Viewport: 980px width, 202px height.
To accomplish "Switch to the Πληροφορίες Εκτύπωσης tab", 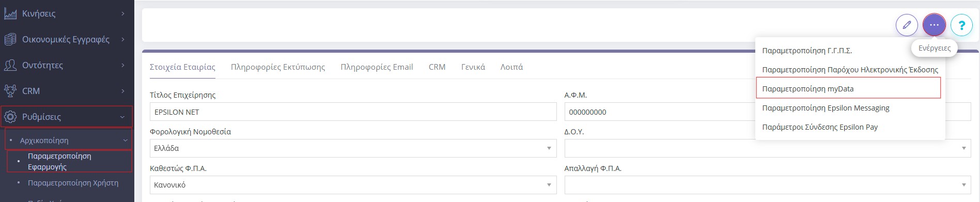I will coord(278,67).
